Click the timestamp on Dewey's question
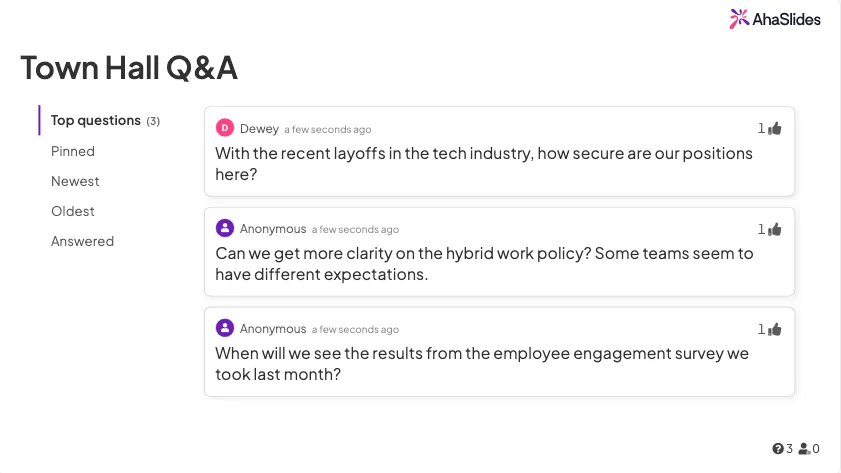841x473 pixels. [327, 129]
